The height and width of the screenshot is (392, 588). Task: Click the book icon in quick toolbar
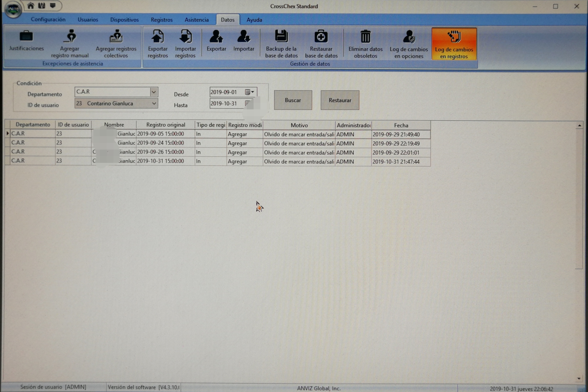[x=42, y=6]
